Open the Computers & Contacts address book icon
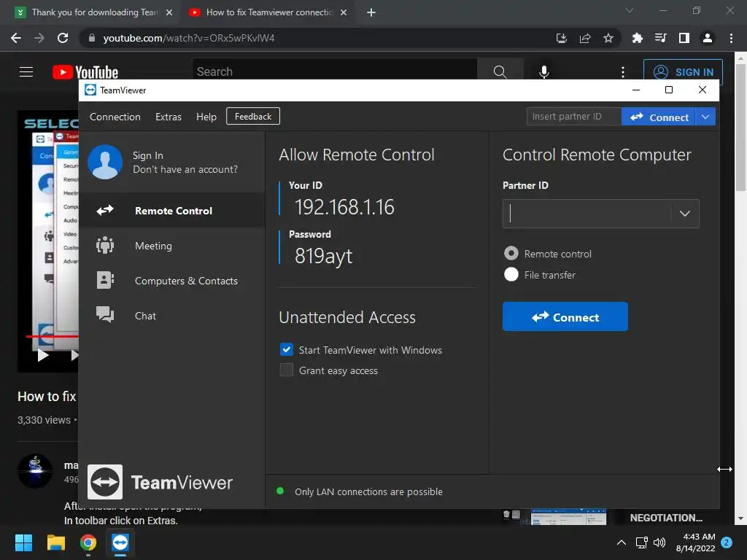Viewport: 747px width, 560px height. click(105, 281)
